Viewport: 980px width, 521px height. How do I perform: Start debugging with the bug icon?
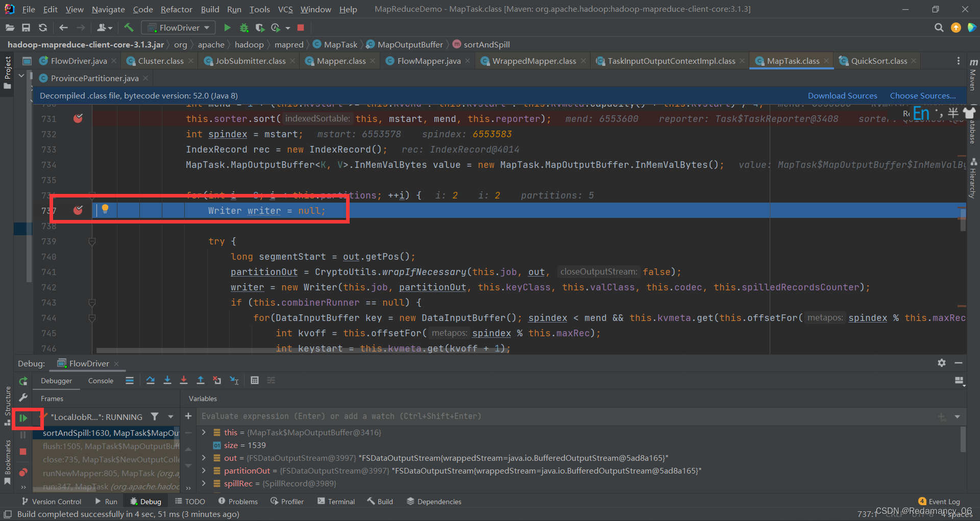244,28
